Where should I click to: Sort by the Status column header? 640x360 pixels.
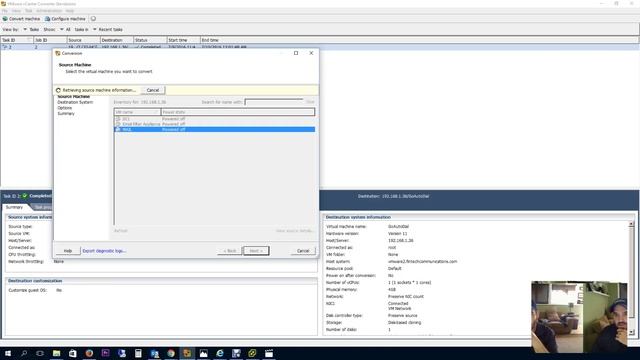pyautogui.click(x=150, y=40)
